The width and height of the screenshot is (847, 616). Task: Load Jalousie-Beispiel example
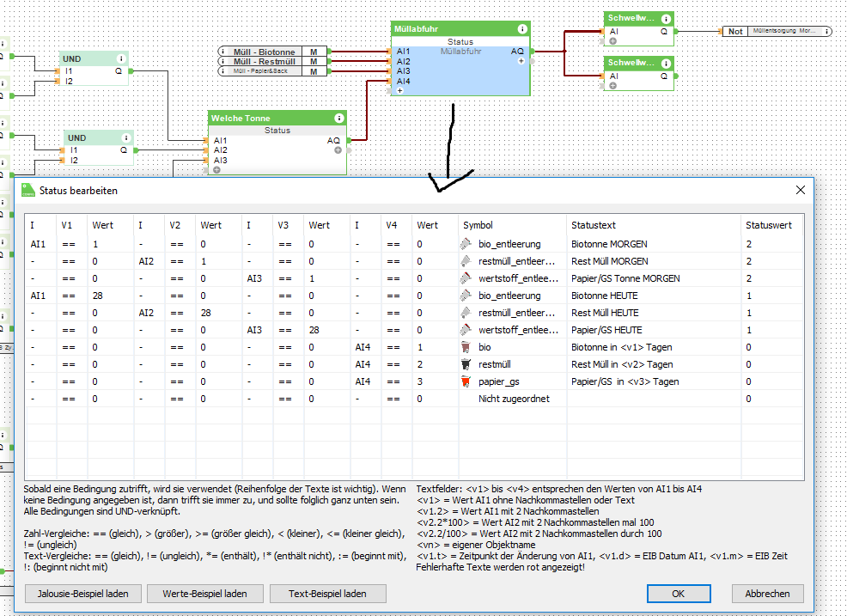pyautogui.click(x=83, y=594)
